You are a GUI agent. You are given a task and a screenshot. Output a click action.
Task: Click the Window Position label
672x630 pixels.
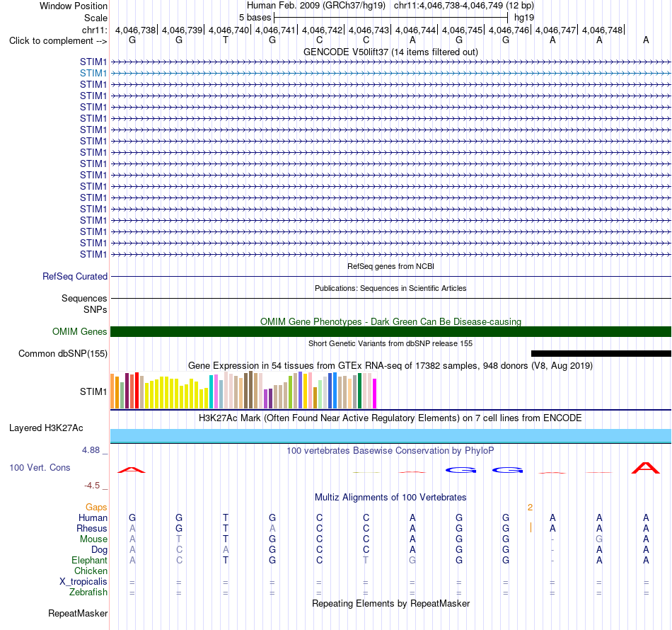[74, 6]
